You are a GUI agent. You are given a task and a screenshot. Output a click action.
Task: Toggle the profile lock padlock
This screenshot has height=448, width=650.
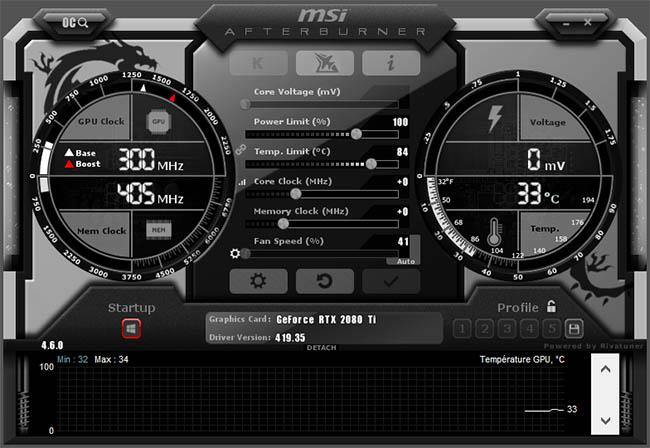pyautogui.click(x=550, y=307)
